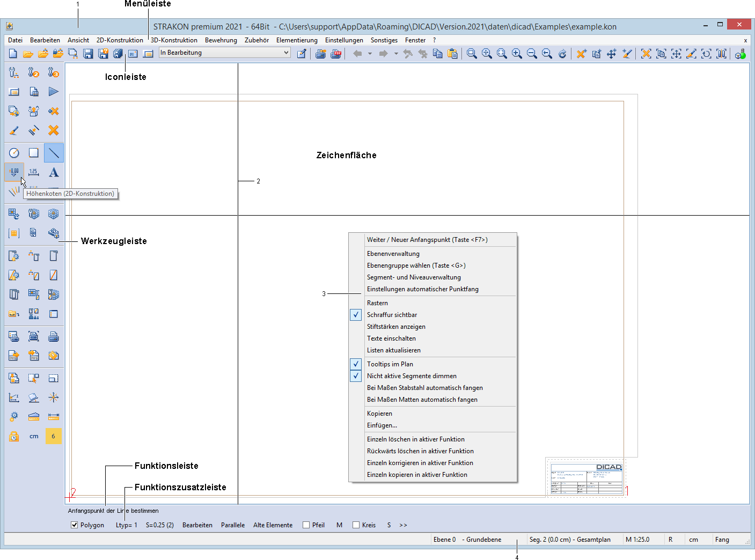Click the cm unit button in palette
Viewport: 755px width, 560px height.
[x=34, y=436]
